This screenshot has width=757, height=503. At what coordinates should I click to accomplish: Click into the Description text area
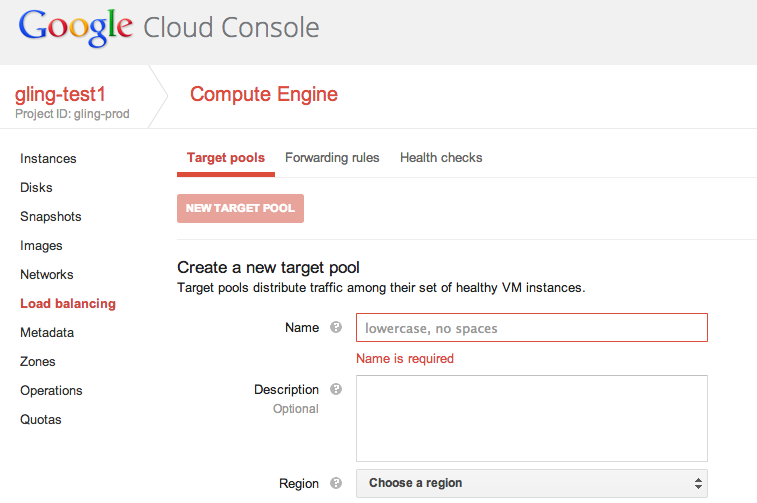[x=531, y=418]
